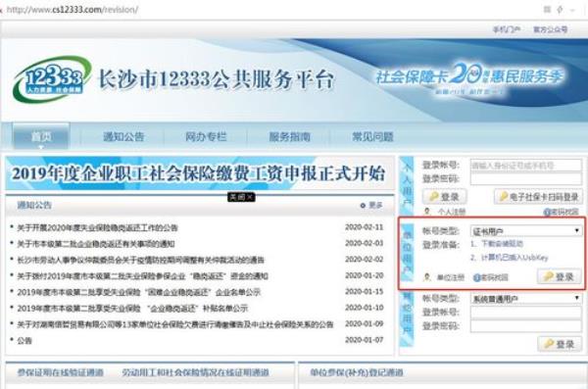Close the banner with the 关闭 × button
This screenshot has height=389, width=588.
point(241,197)
